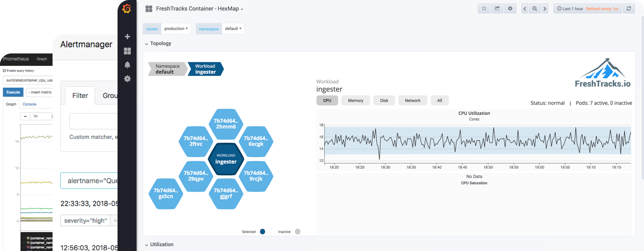Click the Execute button in Prometheus
Screen dimensions: 644x251
pos(13,92)
